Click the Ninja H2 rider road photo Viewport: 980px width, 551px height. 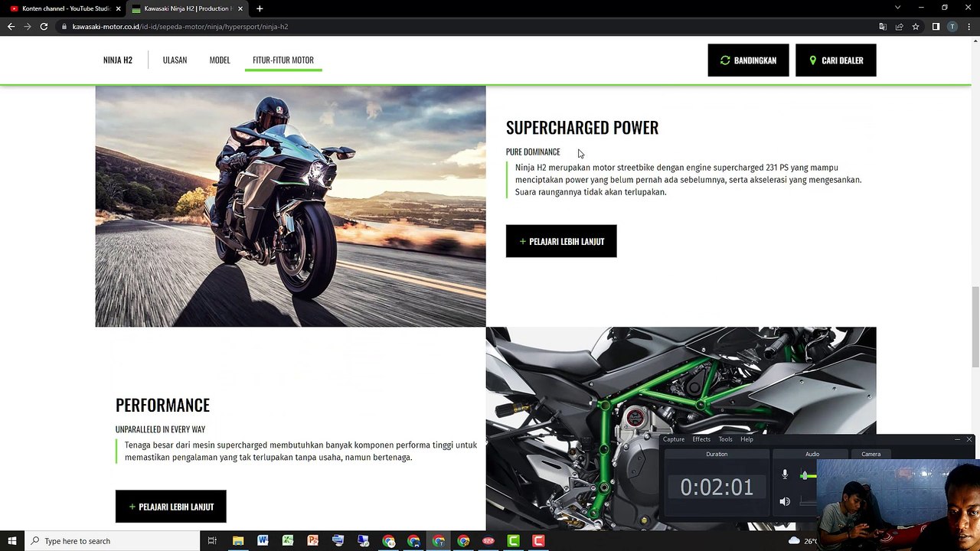coord(290,207)
